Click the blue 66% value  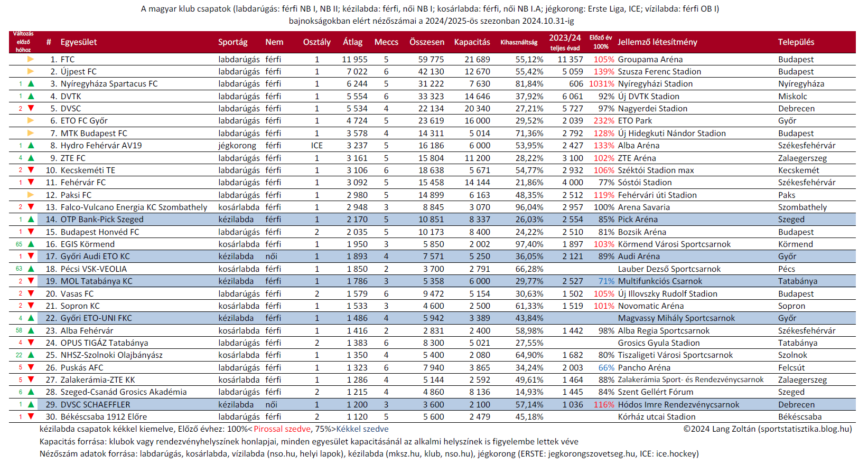606,368
